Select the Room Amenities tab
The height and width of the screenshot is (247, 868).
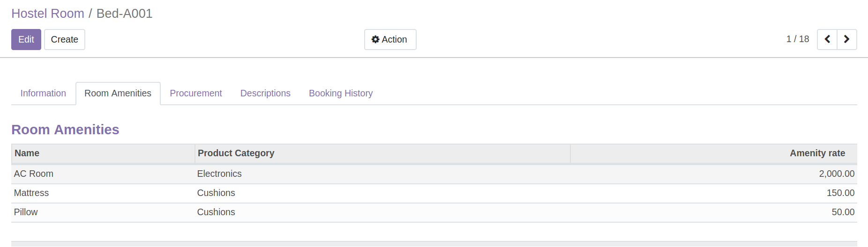[118, 93]
